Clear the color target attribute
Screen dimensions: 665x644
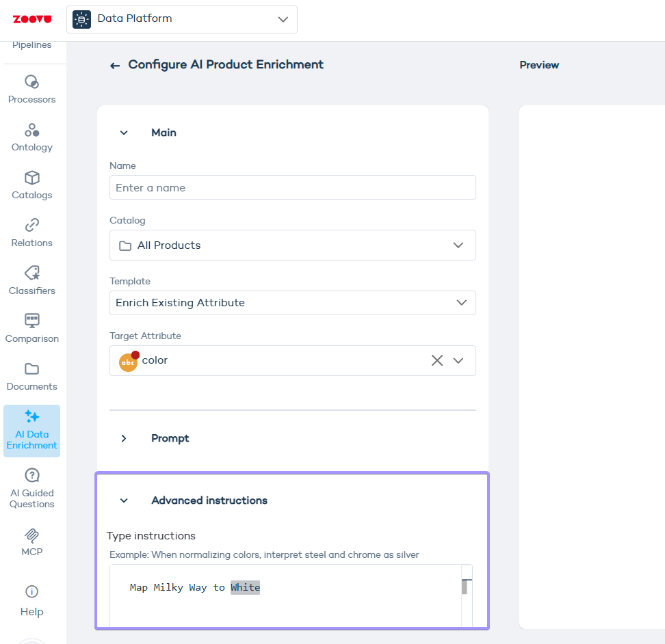pyautogui.click(x=437, y=360)
